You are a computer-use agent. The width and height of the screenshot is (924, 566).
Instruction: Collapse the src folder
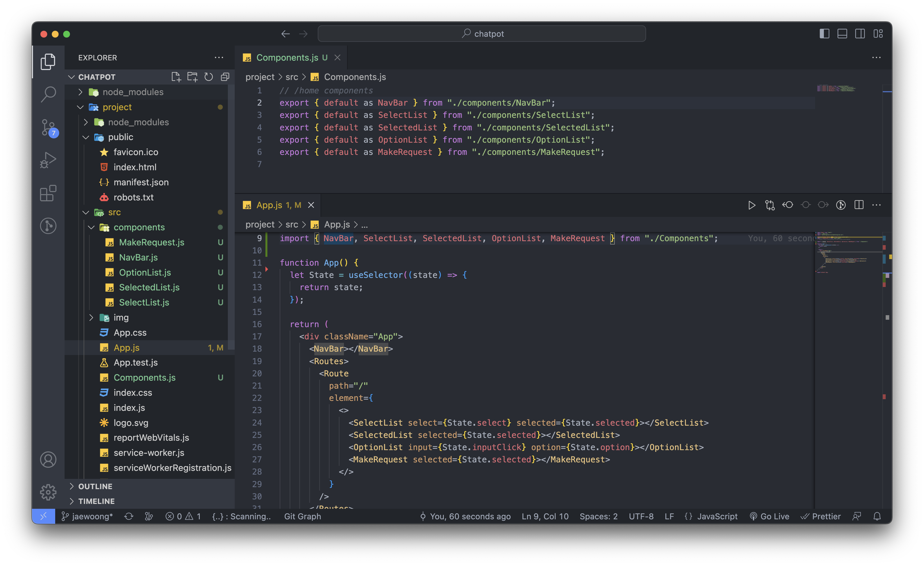[x=86, y=212]
